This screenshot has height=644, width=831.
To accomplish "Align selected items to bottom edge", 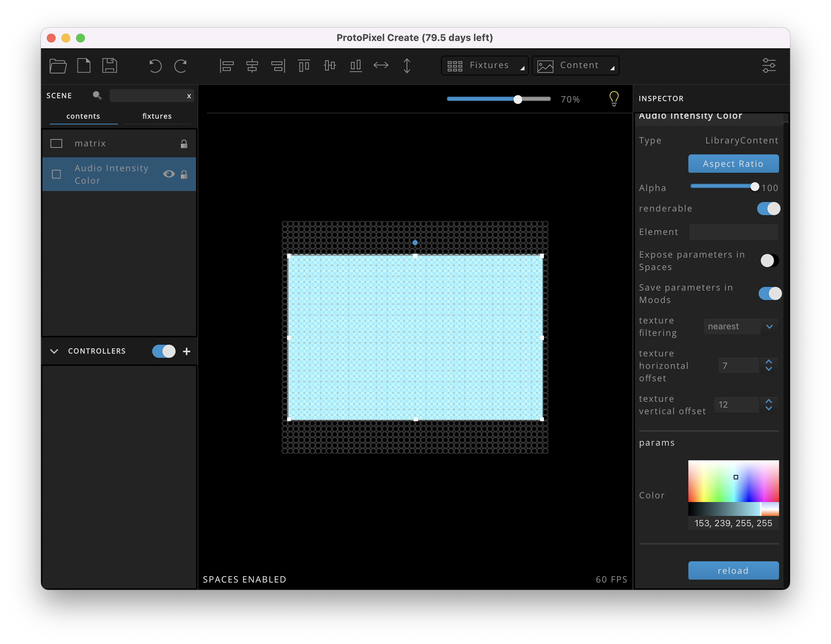I will click(x=356, y=65).
